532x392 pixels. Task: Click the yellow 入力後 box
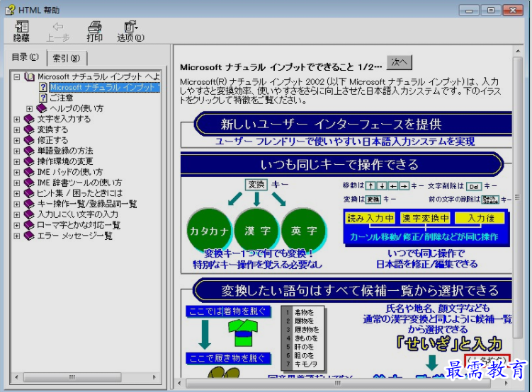point(480,218)
